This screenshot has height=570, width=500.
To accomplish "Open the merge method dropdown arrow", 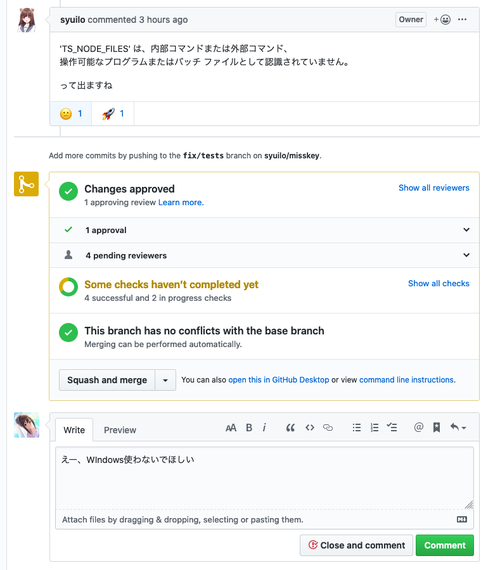I will click(x=165, y=380).
